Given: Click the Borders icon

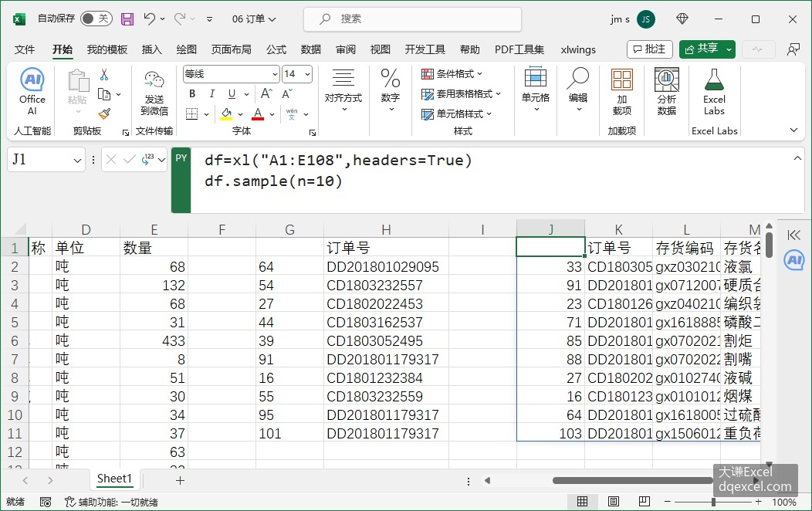Looking at the screenshot, I should click(x=192, y=114).
